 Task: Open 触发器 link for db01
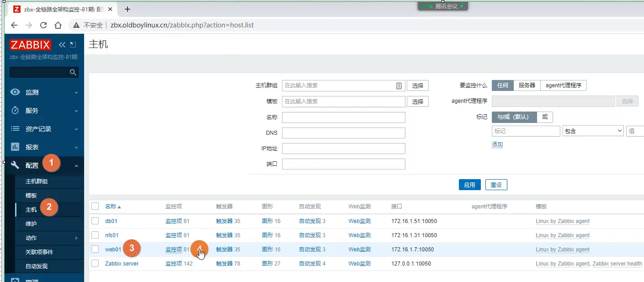click(224, 221)
